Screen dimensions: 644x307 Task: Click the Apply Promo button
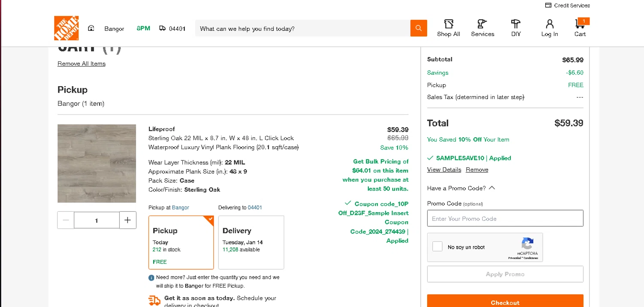pyautogui.click(x=505, y=274)
